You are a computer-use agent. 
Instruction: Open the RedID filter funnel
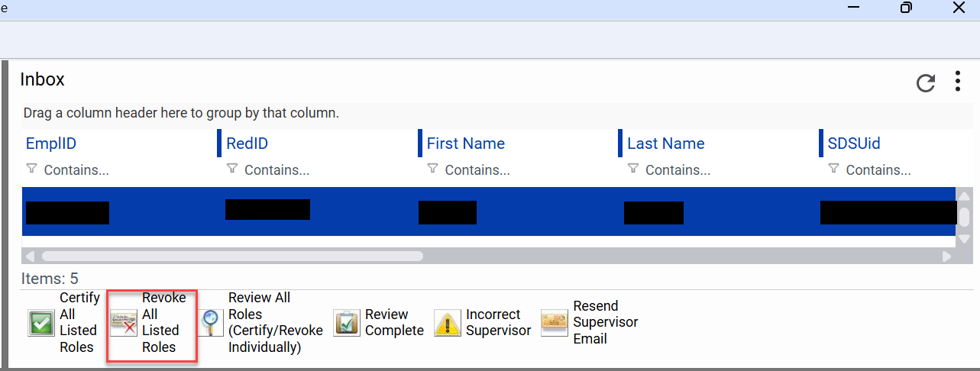coord(232,169)
